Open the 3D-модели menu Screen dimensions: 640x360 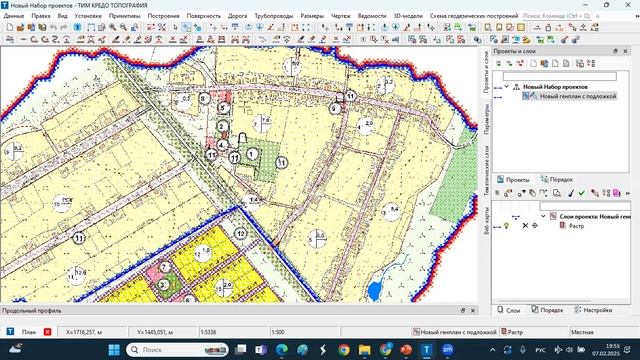point(408,16)
